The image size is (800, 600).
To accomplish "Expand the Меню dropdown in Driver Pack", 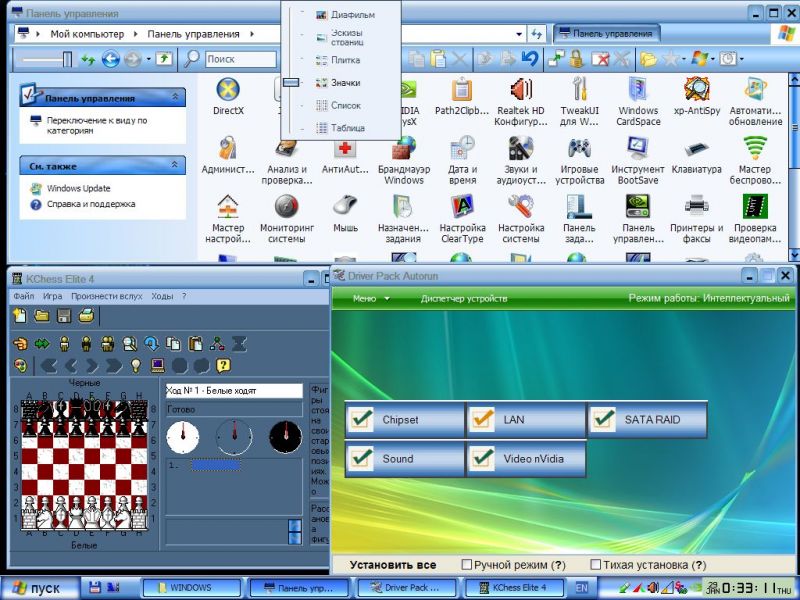I will coord(370,298).
